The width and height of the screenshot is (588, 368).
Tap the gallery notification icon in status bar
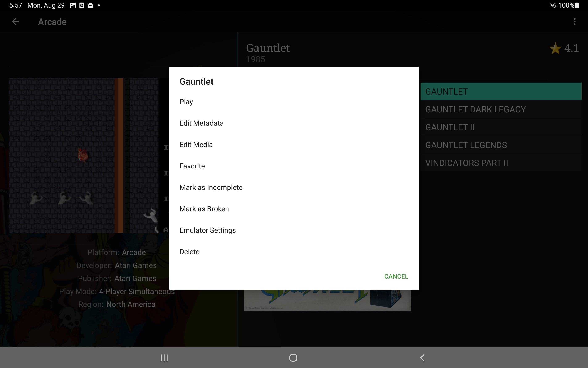coord(73,5)
